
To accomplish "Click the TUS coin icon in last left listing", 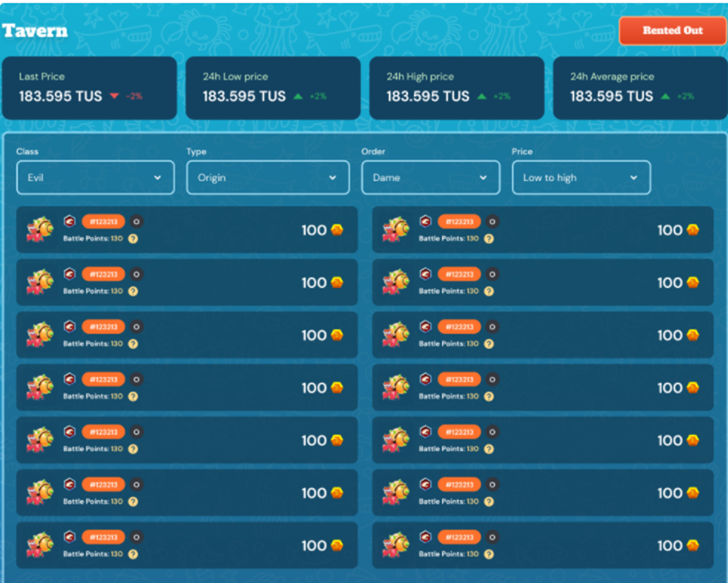I will (x=337, y=545).
